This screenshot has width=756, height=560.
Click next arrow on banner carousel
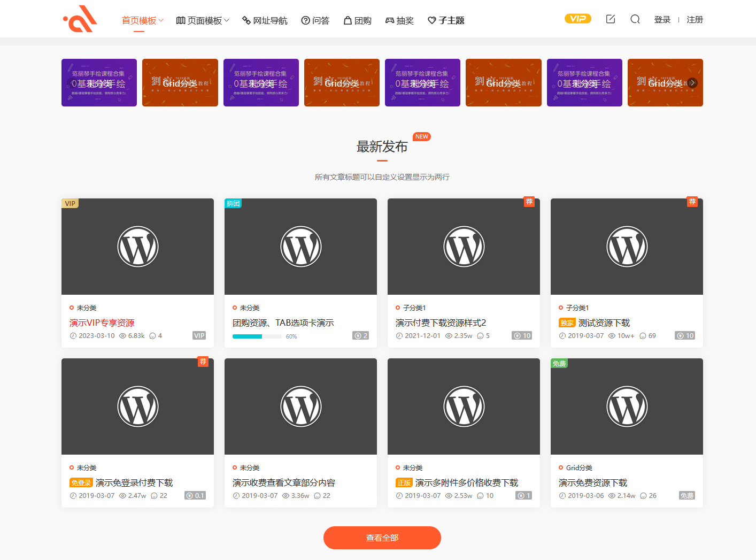[x=692, y=83]
